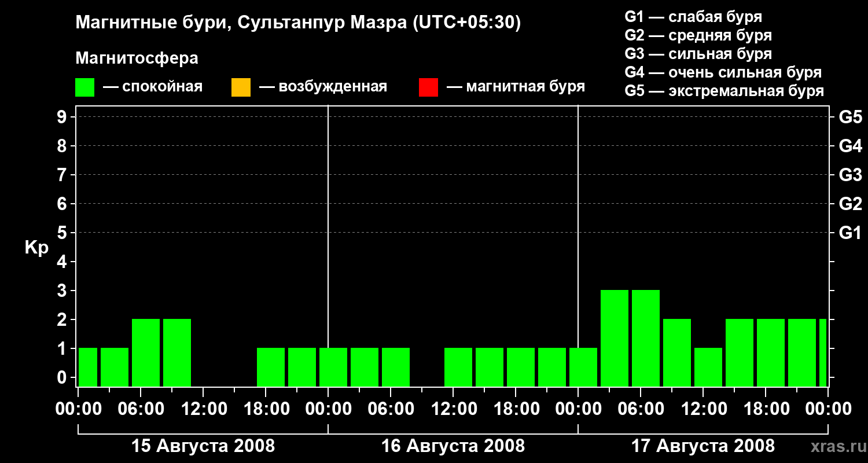Click the G1 label on right axis
Screen dimensions: 868x463
coord(851,233)
